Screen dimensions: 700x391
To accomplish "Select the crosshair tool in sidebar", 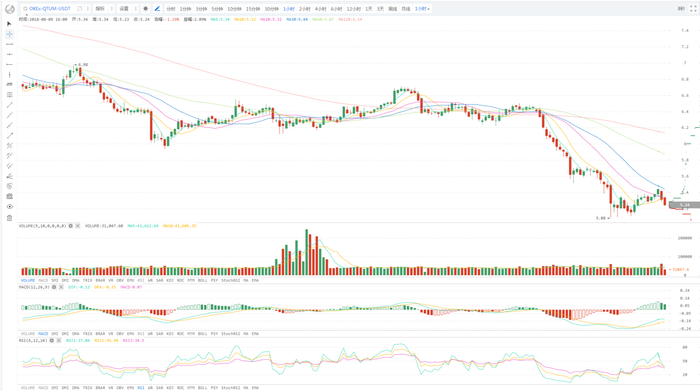I will coord(9,34).
